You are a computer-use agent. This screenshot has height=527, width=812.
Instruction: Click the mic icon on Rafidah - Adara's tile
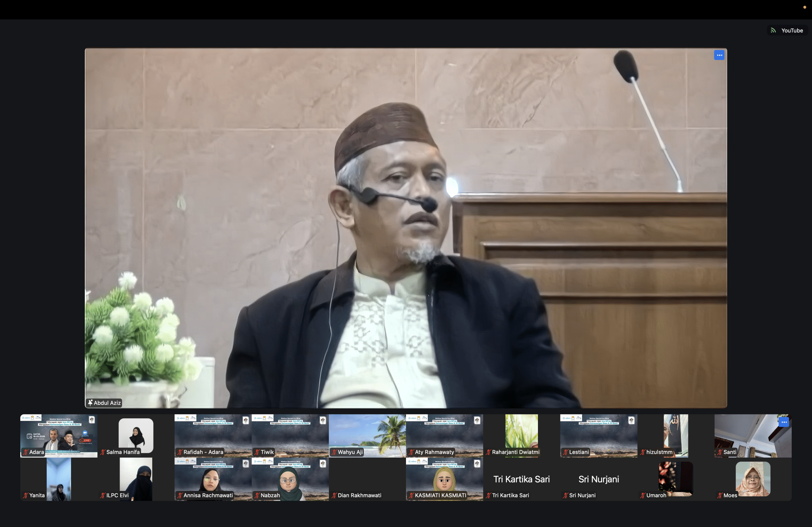click(x=180, y=452)
